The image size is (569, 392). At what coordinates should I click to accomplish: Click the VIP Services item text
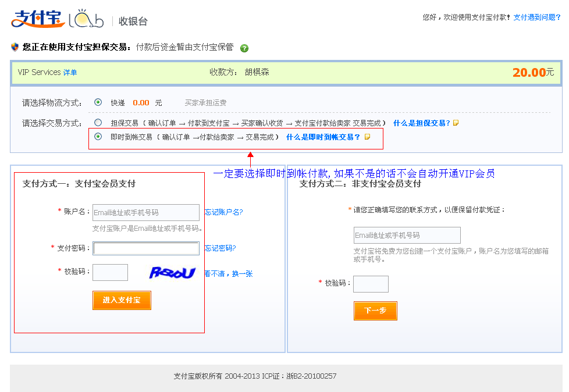(x=39, y=72)
